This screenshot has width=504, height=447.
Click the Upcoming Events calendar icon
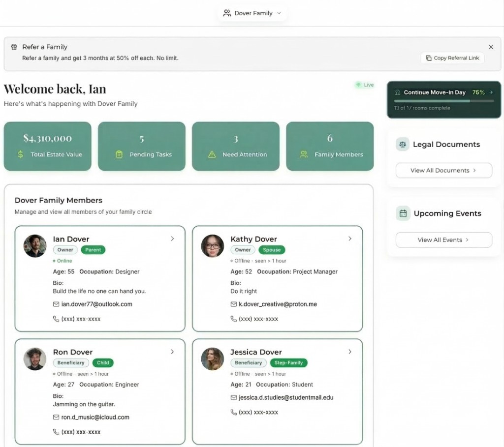[x=403, y=213]
